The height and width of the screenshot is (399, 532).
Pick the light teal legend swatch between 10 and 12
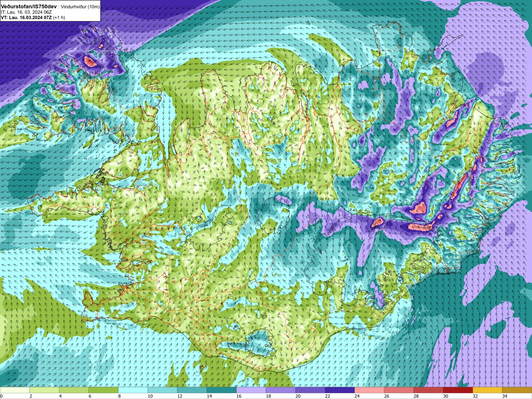(163, 390)
